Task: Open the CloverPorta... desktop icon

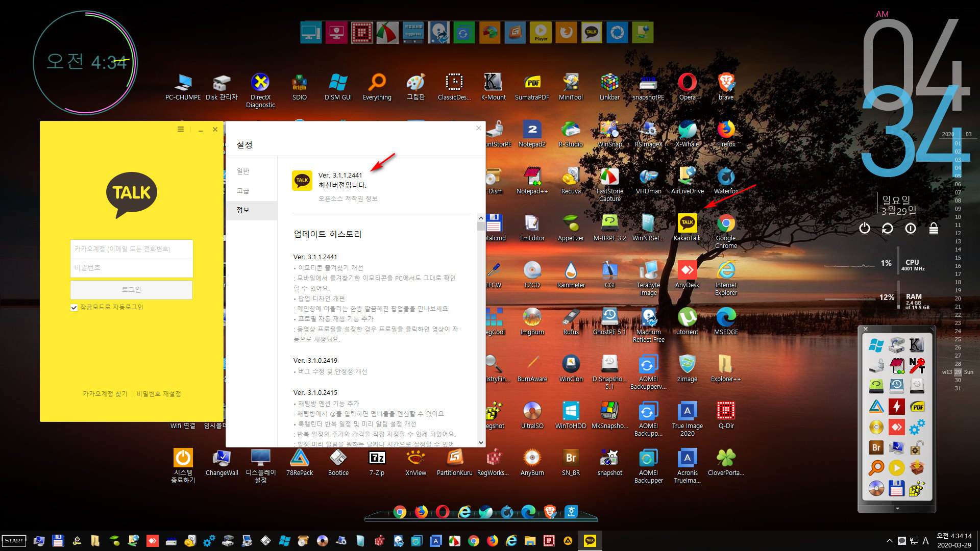Action: point(726,462)
